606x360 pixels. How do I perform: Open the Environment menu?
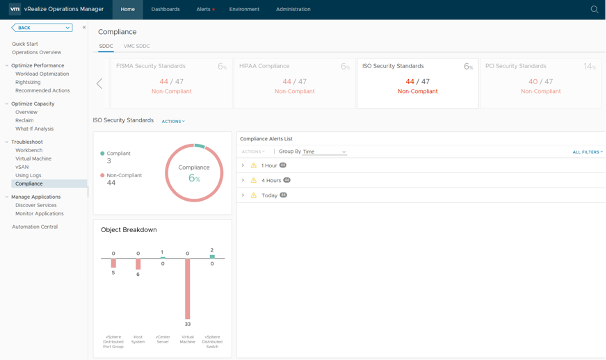(x=244, y=9)
